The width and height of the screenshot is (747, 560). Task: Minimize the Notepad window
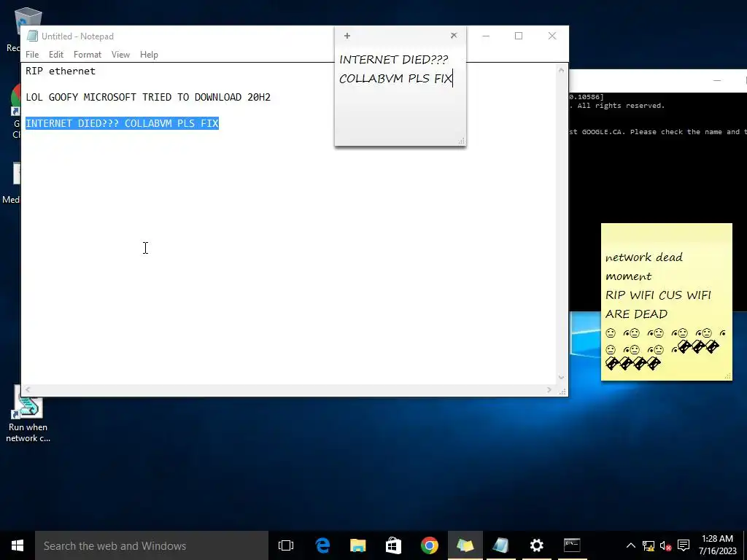click(486, 36)
